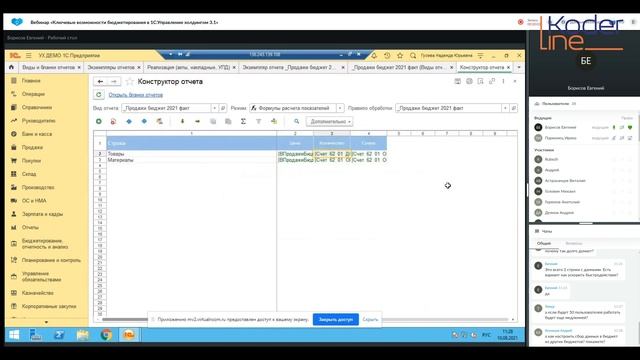Click the magnifier search icon in toolbar

297,121
